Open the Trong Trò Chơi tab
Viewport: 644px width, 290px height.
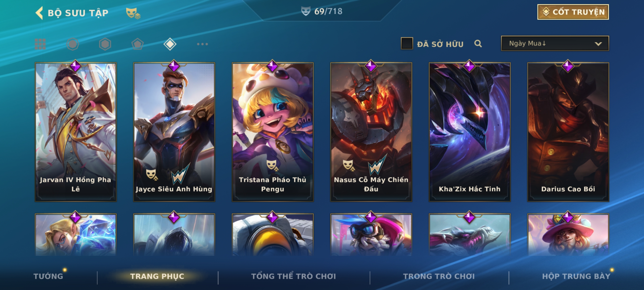click(x=439, y=276)
